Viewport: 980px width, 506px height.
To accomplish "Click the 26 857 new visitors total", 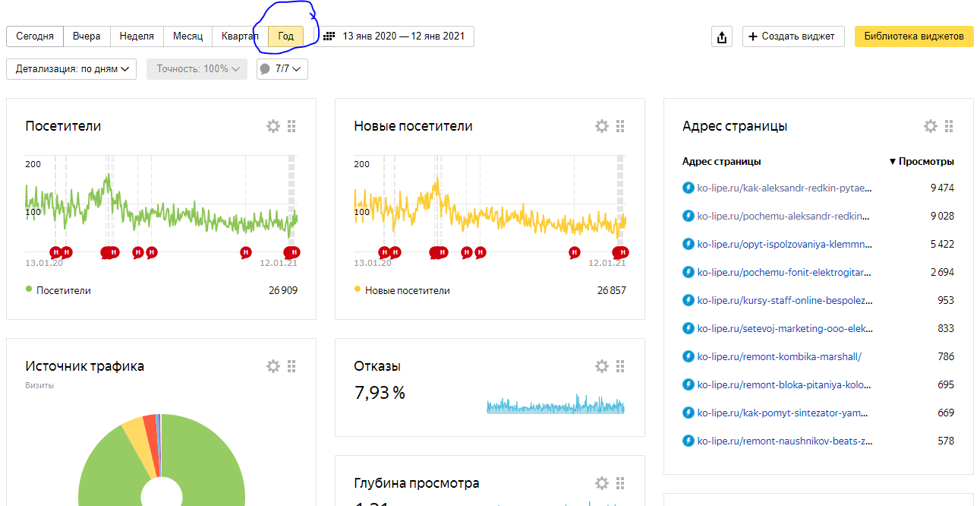I will pyautogui.click(x=611, y=290).
